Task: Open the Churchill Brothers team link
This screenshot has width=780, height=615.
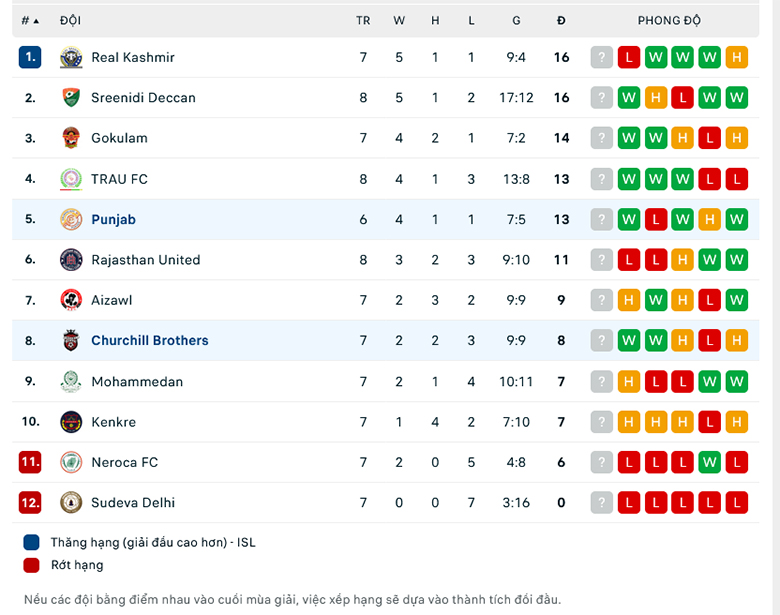Action: coord(150,340)
